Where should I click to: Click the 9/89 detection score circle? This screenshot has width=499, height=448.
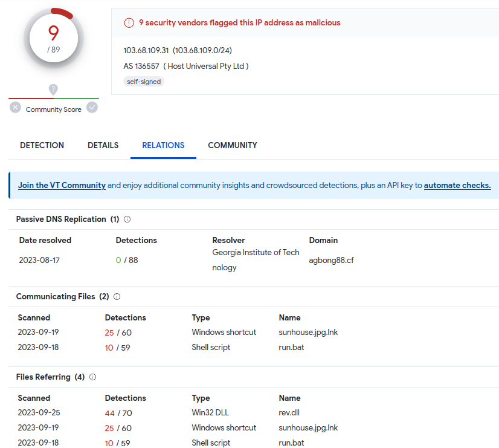[54, 38]
